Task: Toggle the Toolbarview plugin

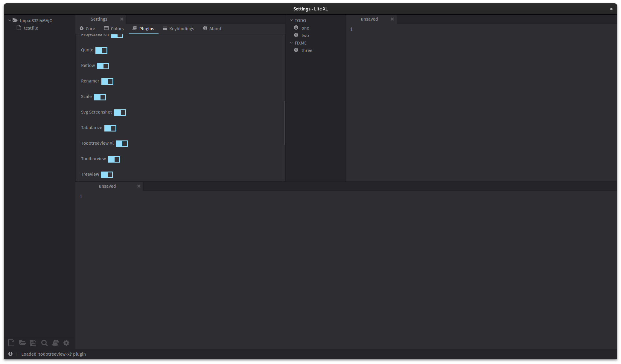Action: (114, 159)
